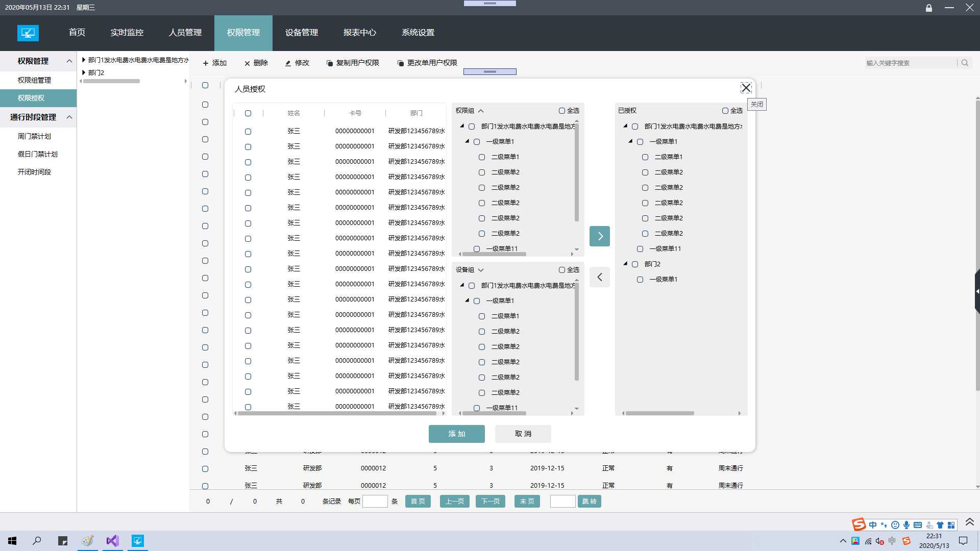Check 部门2 in 已授权 tree
The height and width of the screenshot is (551, 980).
pyautogui.click(x=635, y=264)
